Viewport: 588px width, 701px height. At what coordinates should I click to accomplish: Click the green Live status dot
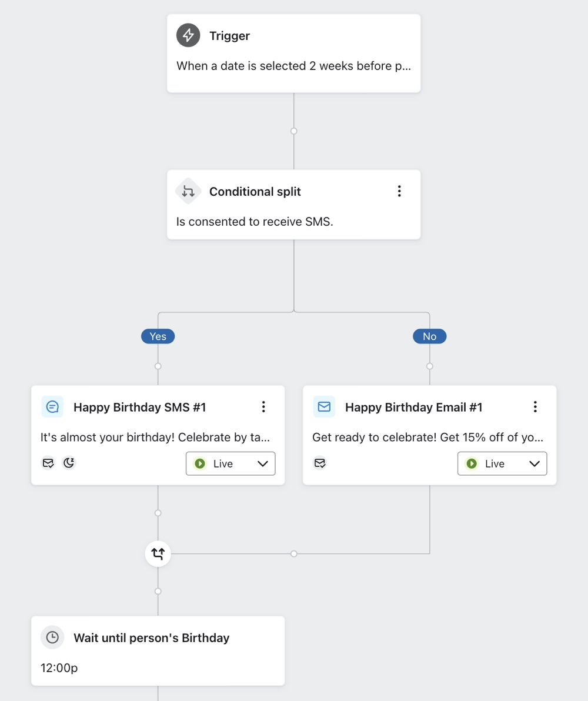click(x=199, y=463)
